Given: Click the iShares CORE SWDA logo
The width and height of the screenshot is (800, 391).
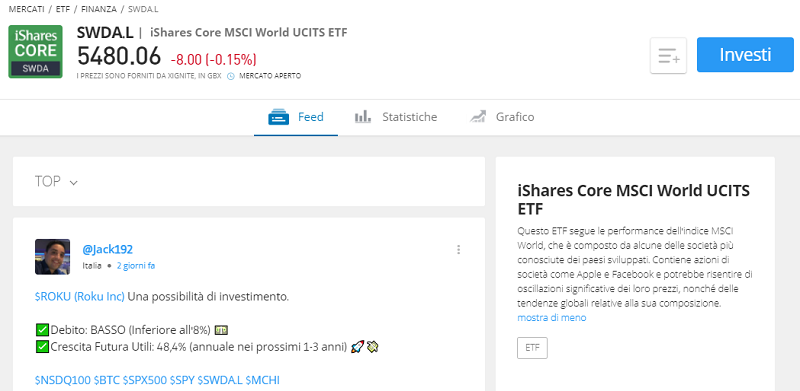Looking at the screenshot, I should tap(35, 52).
